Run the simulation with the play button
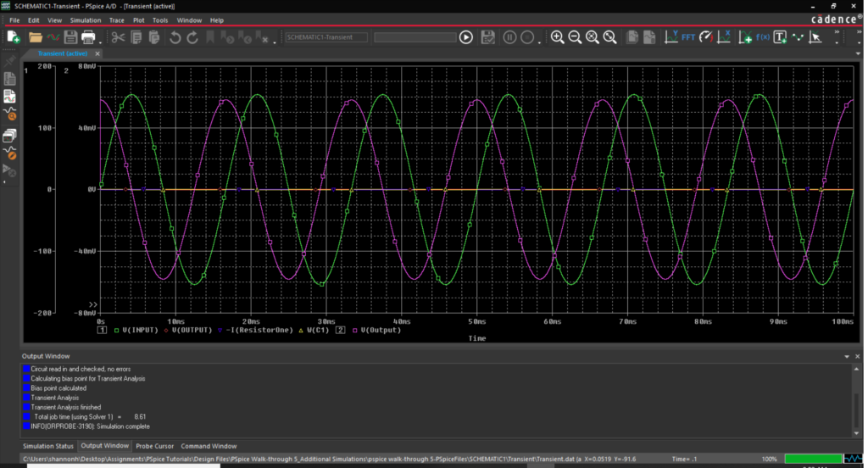Viewport: 868px width, 468px height. click(466, 37)
